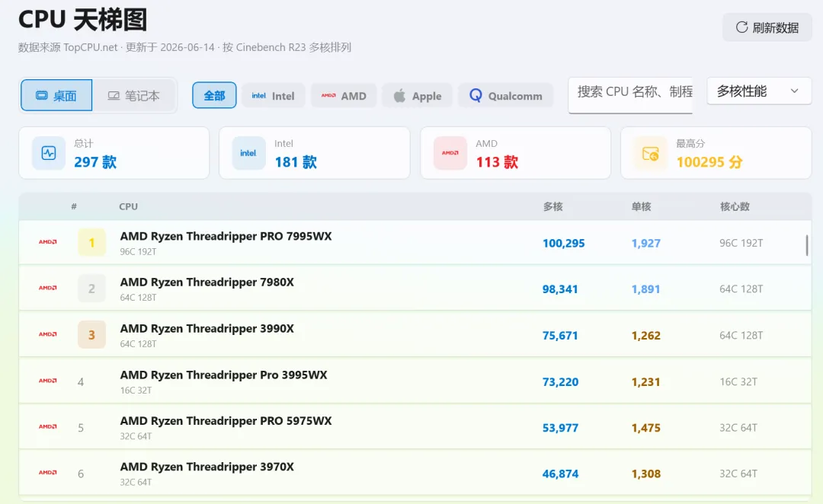The height and width of the screenshot is (504, 823).
Task: Click the rank number 6
Action: pyautogui.click(x=81, y=474)
